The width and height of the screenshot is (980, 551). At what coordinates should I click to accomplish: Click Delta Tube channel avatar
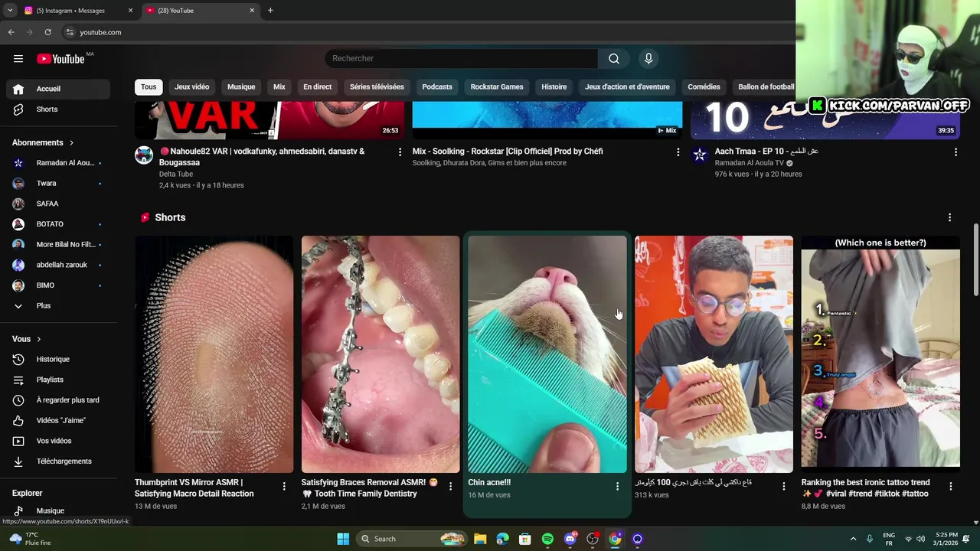[x=144, y=155]
